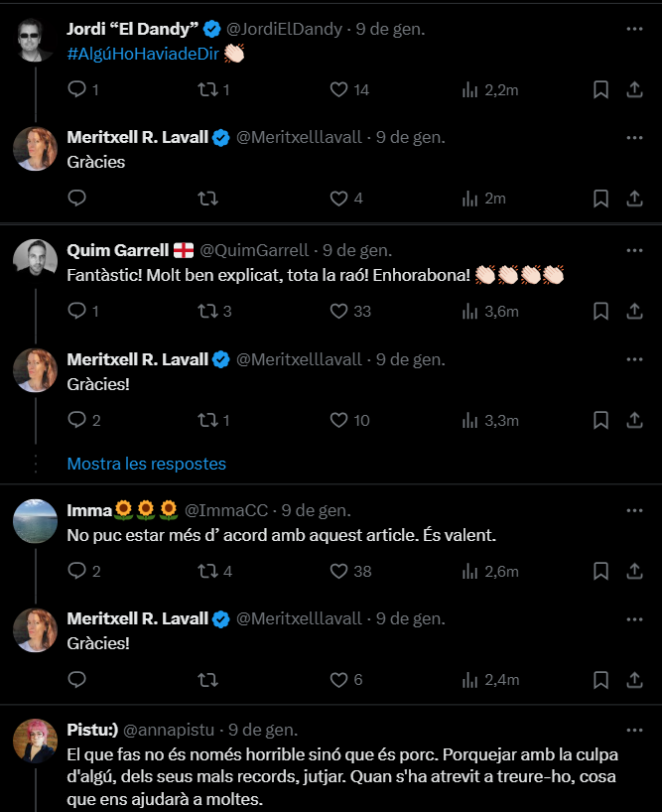Viewport: 662px width, 812px height.
Task: Open more options on Imma's tweet
Action: [x=635, y=510]
